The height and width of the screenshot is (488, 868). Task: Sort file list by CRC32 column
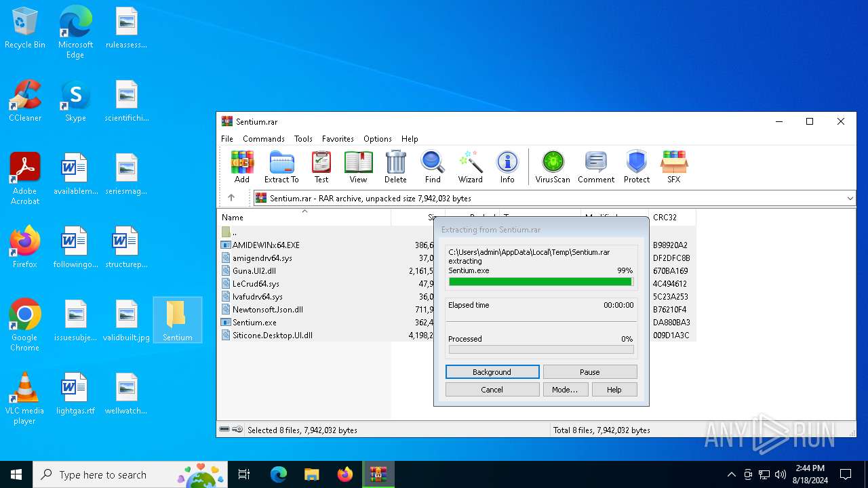673,218
